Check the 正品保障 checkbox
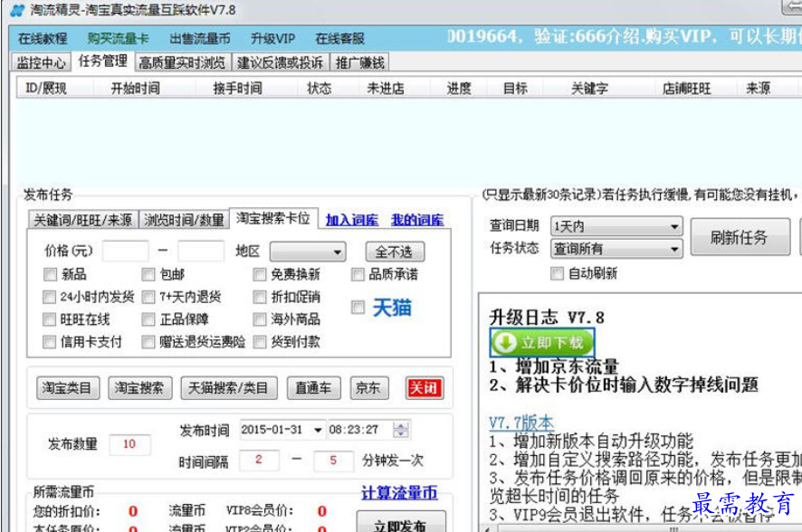The width and height of the screenshot is (802, 532). pos(148,319)
